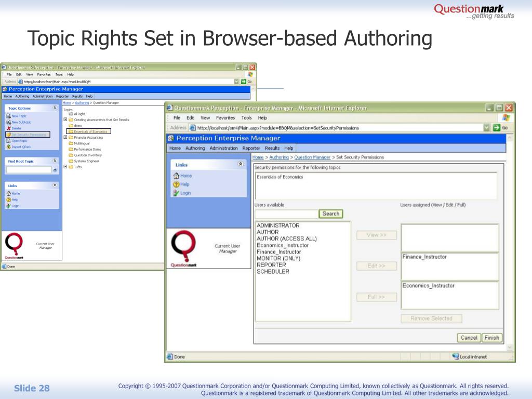The image size is (532, 399).
Task: Click page icon beside front window URL
Action: coord(193,128)
